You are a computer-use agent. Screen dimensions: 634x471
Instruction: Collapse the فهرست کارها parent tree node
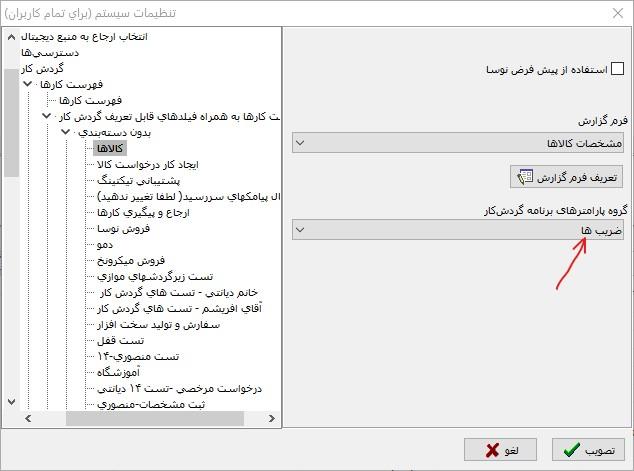pos(28,86)
